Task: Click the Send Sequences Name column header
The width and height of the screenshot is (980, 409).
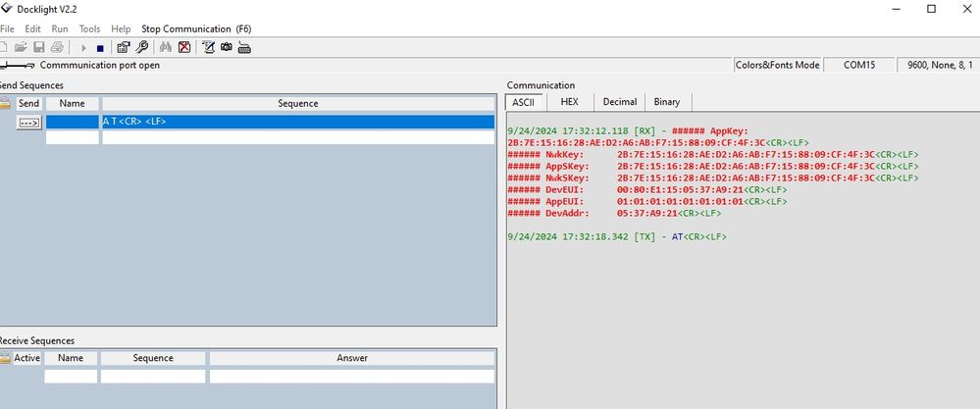Action: click(72, 104)
